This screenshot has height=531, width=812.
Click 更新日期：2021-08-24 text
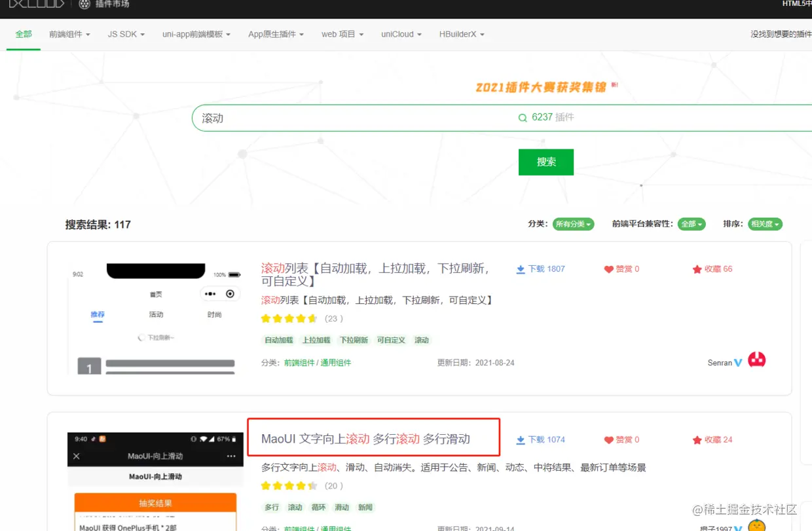[x=476, y=363]
